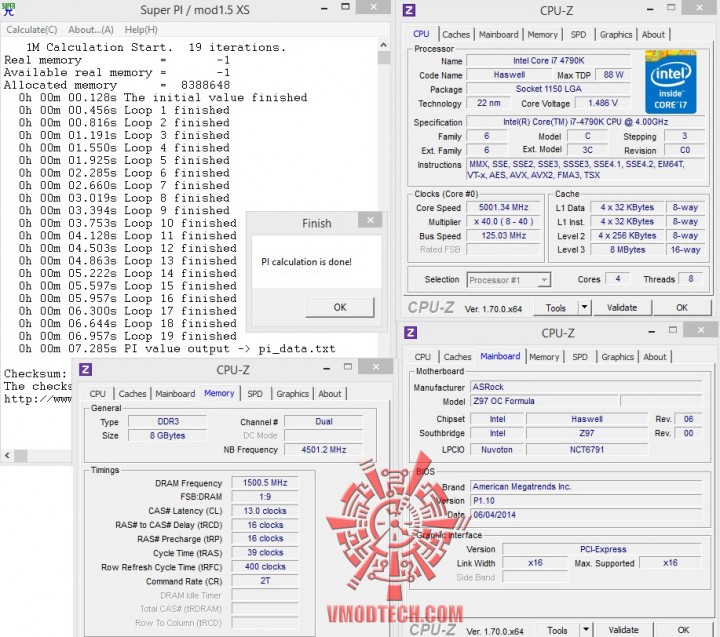Click the Z97 OC Formula model field
Screen dimensions: 720x637
click(x=545, y=401)
